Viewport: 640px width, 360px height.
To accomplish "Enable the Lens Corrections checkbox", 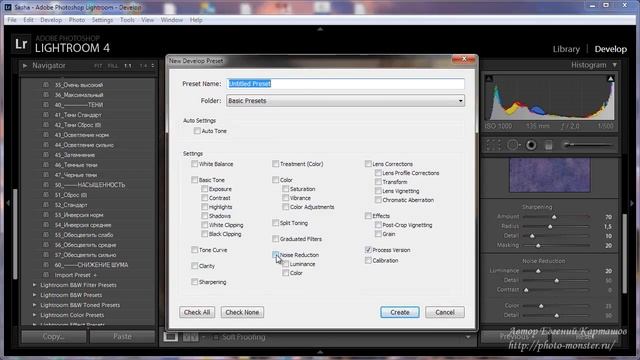I will (368, 164).
